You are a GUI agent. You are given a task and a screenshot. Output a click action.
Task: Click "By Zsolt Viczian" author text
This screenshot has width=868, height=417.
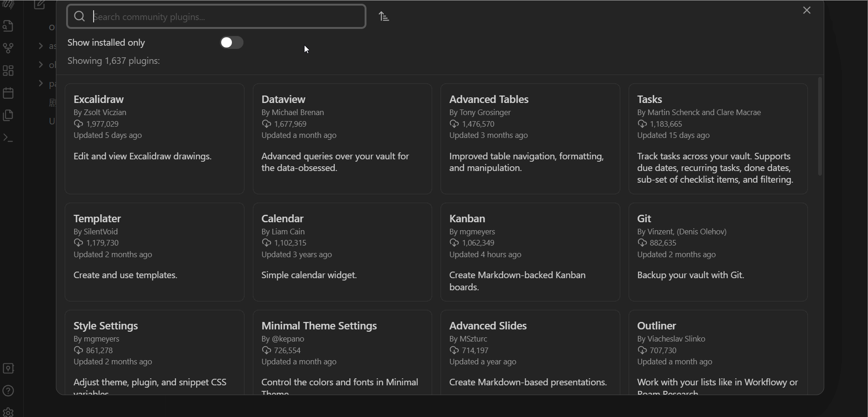click(100, 112)
